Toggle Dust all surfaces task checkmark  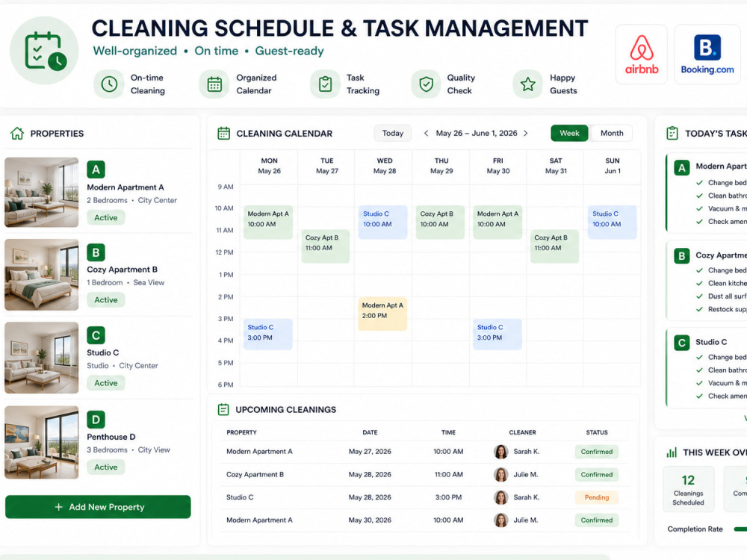point(699,296)
